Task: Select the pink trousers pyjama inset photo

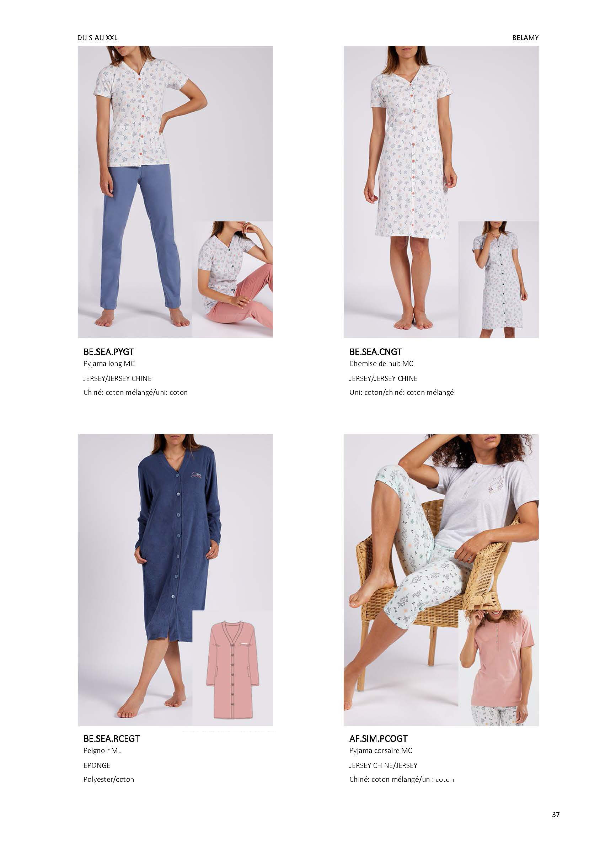Action: click(232, 280)
